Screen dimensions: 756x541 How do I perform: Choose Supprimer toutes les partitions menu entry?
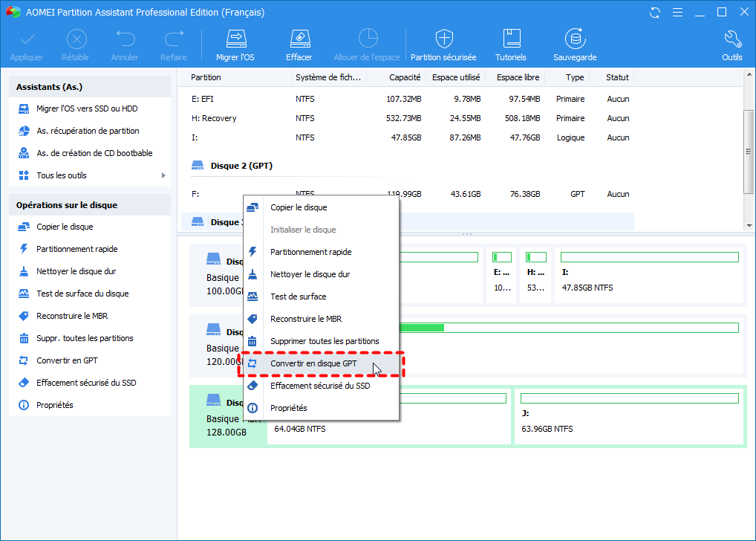(321, 340)
